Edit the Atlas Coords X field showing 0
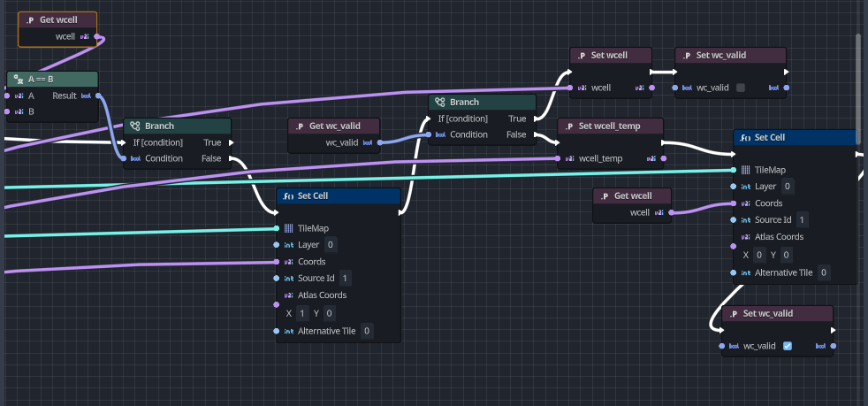Image resolution: width=868 pixels, height=406 pixels. point(759,256)
